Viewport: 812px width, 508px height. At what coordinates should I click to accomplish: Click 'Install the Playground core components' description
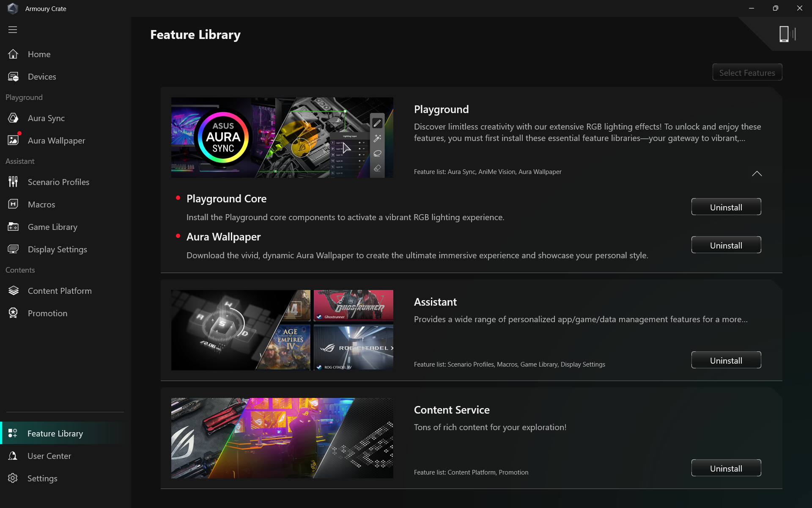345,217
